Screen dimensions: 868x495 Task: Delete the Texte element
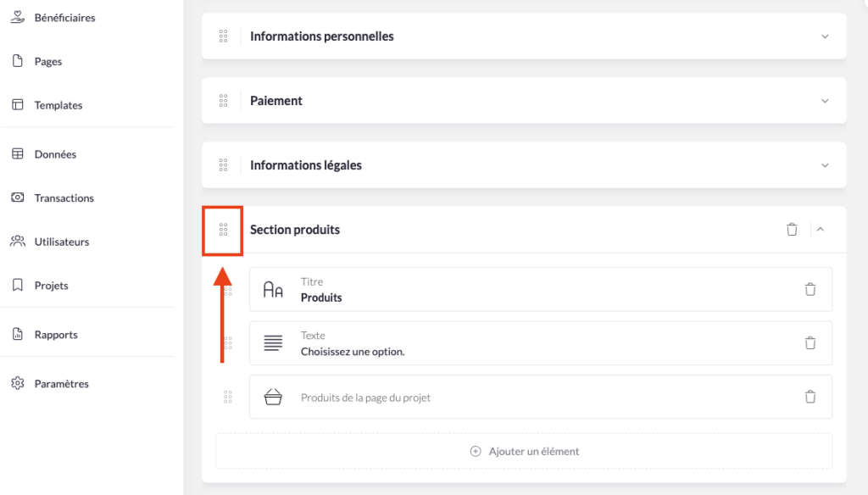tap(810, 343)
